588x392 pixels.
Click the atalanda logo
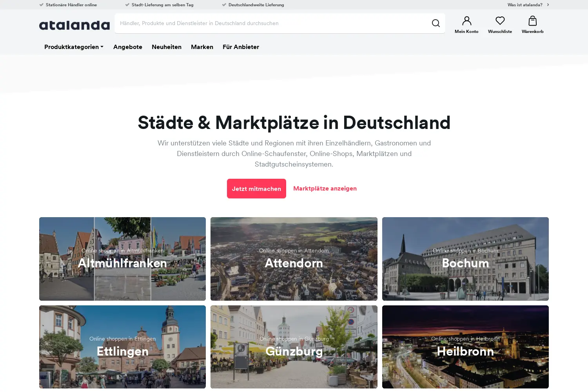(x=74, y=25)
